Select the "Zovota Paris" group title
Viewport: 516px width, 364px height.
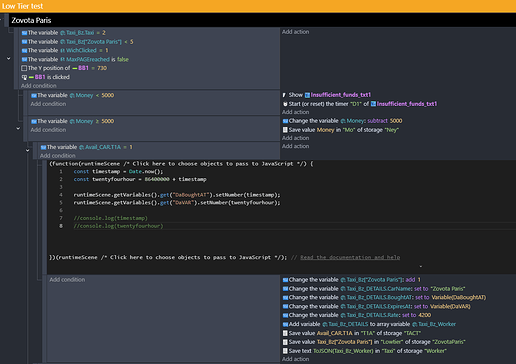pyautogui.click(x=31, y=20)
